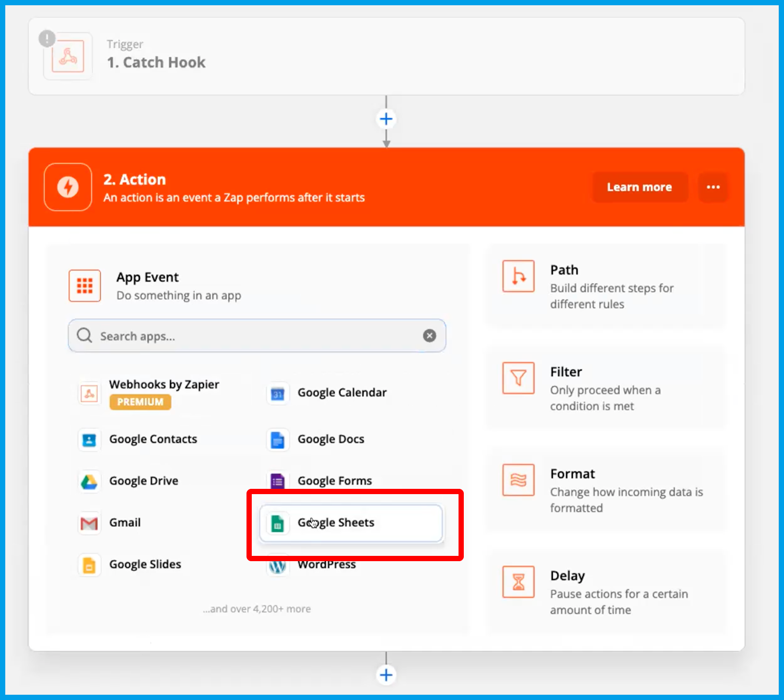Image resolution: width=784 pixels, height=700 pixels.
Task: Click the Google Forms purple icon
Action: click(x=278, y=481)
